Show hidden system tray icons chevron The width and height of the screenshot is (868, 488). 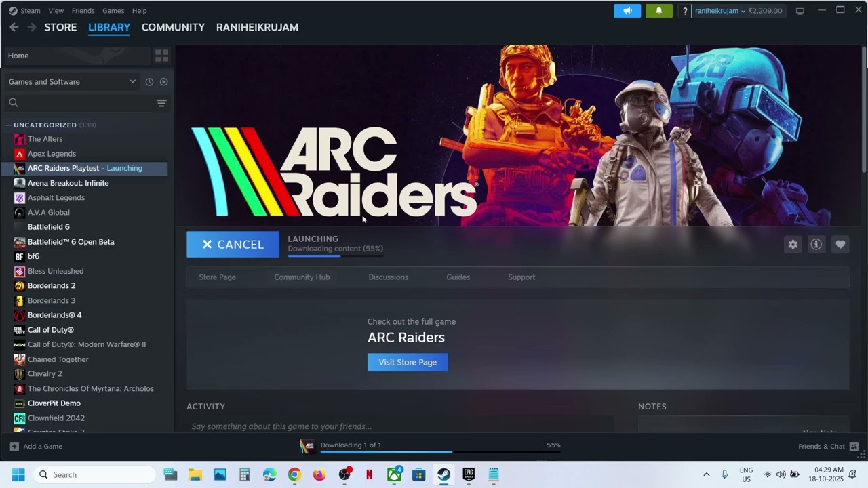point(706,474)
